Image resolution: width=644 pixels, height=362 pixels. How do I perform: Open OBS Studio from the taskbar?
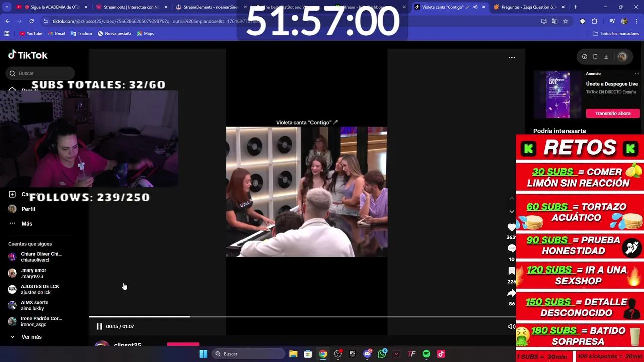click(x=338, y=354)
